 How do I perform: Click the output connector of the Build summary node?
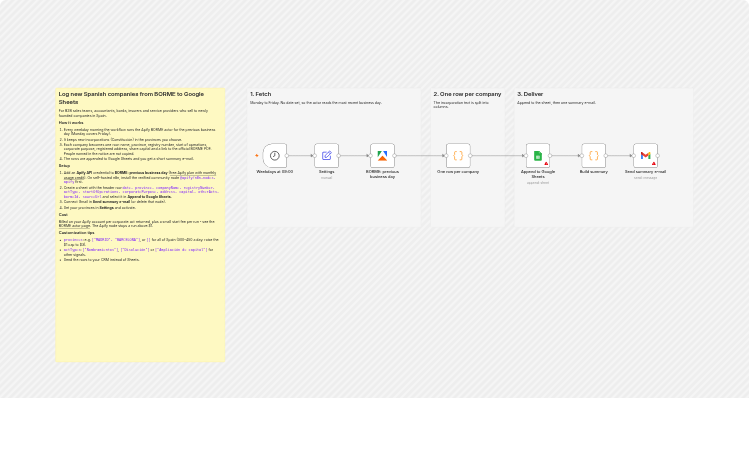point(606,156)
